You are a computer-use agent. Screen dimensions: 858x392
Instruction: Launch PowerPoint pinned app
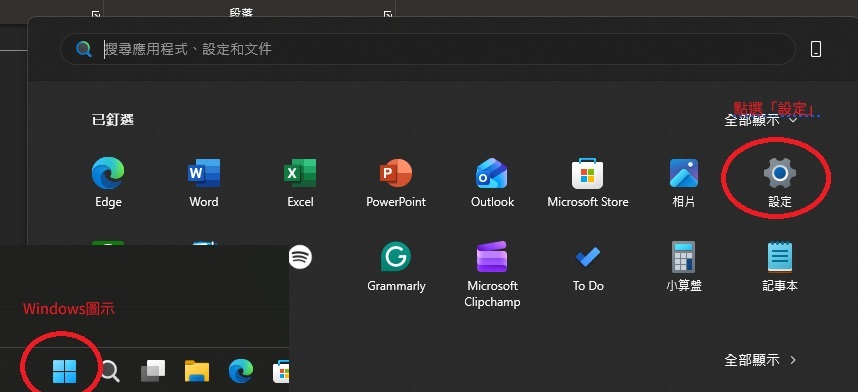click(x=396, y=182)
